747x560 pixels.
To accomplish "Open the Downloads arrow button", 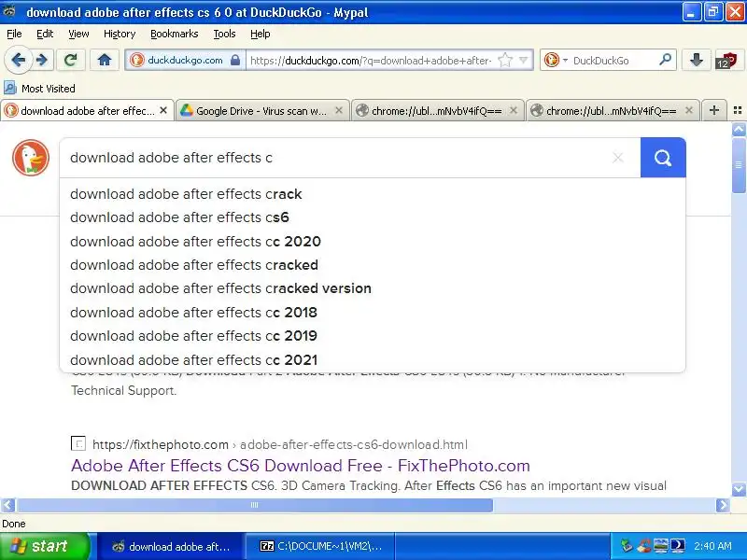I will pyautogui.click(x=697, y=60).
